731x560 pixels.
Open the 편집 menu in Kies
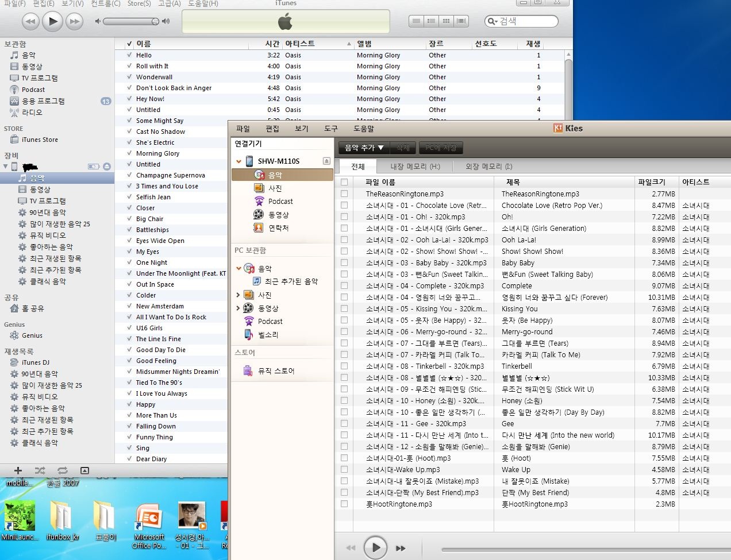coord(272,129)
